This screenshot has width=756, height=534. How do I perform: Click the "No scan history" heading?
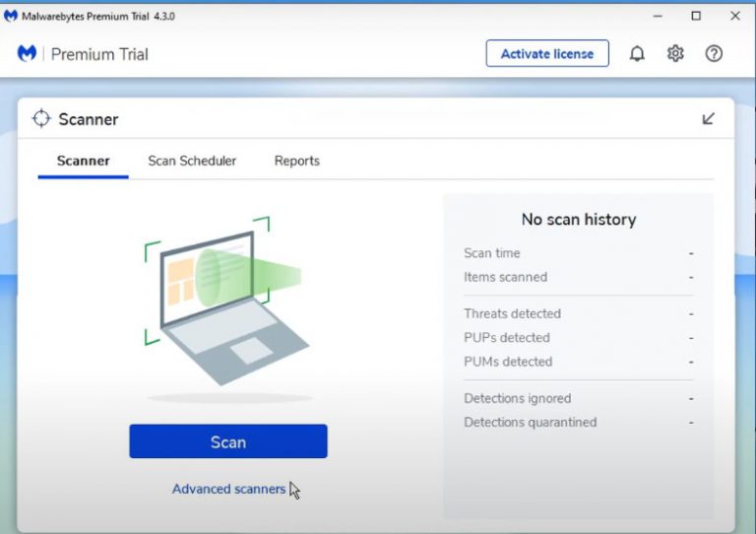(x=579, y=220)
